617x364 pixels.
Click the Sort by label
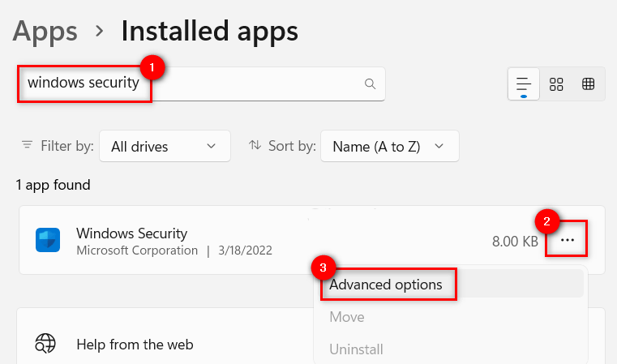click(292, 146)
